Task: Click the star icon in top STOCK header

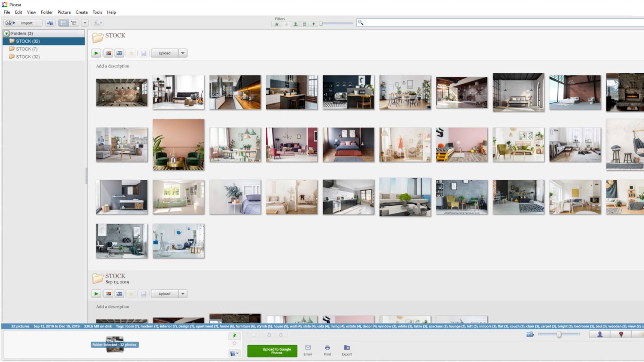Action: (x=131, y=53)
